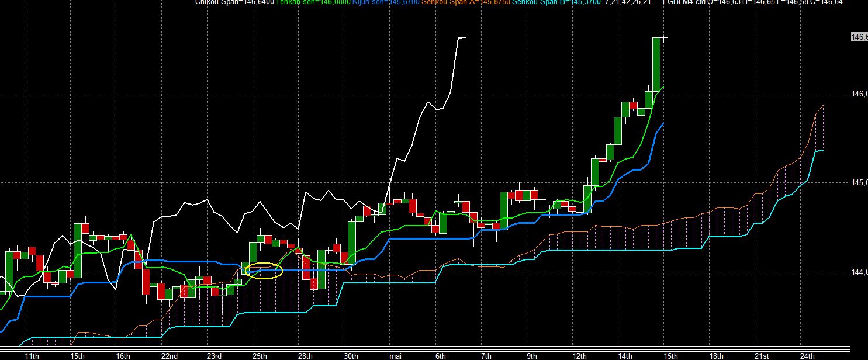Click the 28th date axis label
The width and height of the screenshot is (868, 360).
click(305, 355)
